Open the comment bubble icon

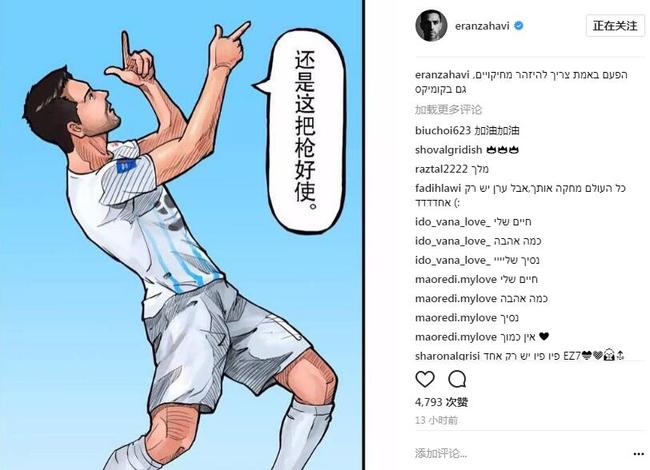pyautogui.click(x=457, y=379)
